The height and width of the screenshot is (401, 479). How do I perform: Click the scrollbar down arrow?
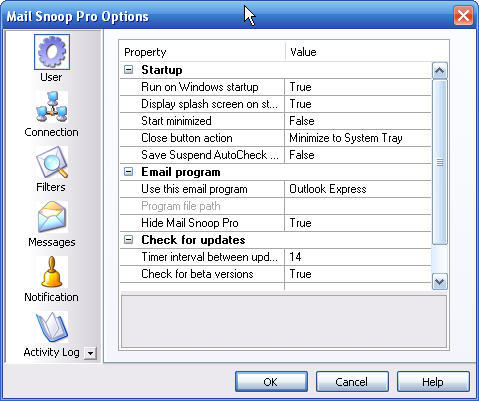439,282
